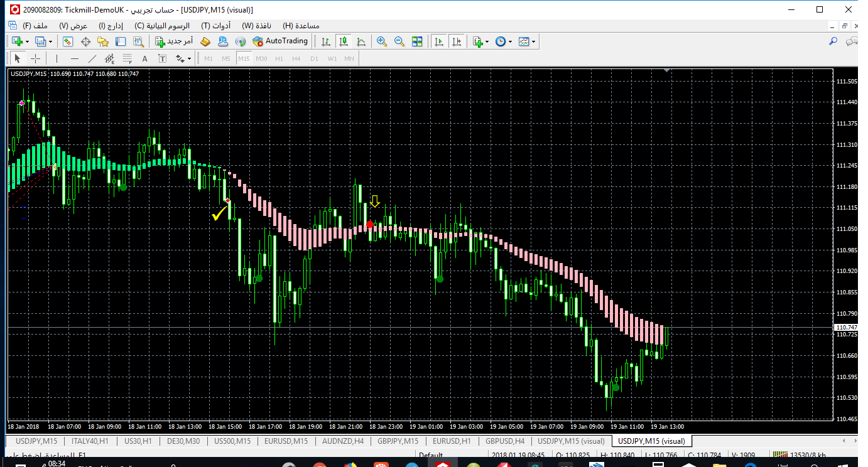This screenshot has width=868, height=467.
Task: Expand the Indicators list dropdown arrow
Action: tap(487, 41)
